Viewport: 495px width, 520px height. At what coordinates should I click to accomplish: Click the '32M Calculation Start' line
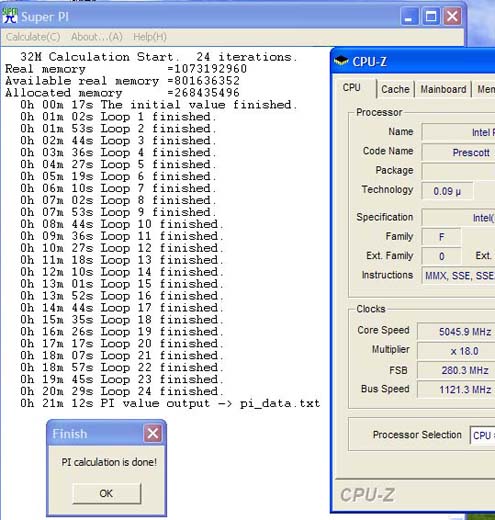[158, 57]
